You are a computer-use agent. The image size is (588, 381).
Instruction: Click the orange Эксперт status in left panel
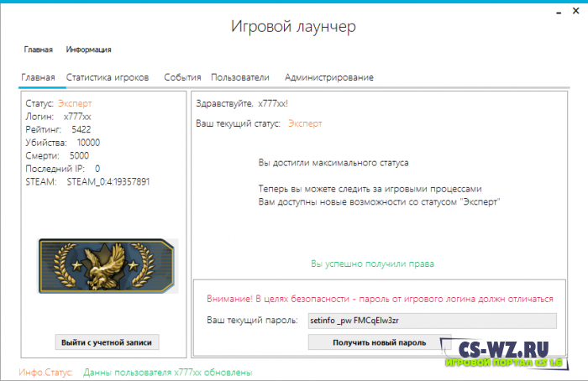tap(75, 103)
